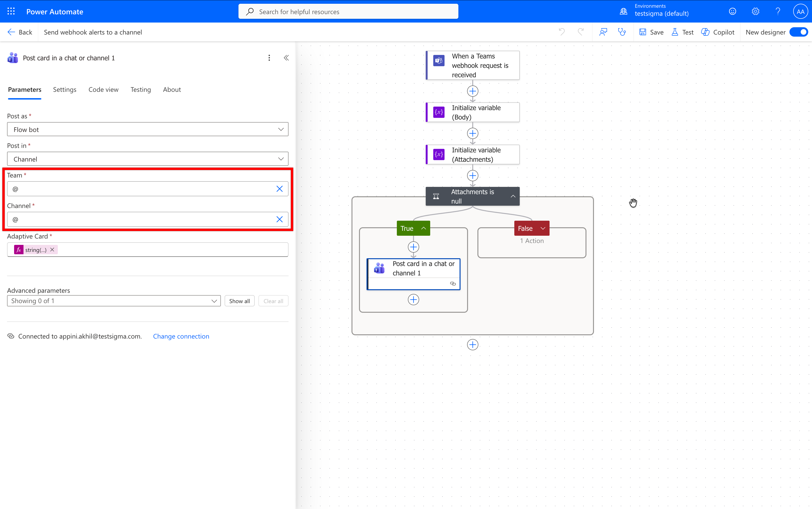The height and width of the screenshot is (509, 812).
Task: Clear the Channel field with X
Action: [280, 220]
